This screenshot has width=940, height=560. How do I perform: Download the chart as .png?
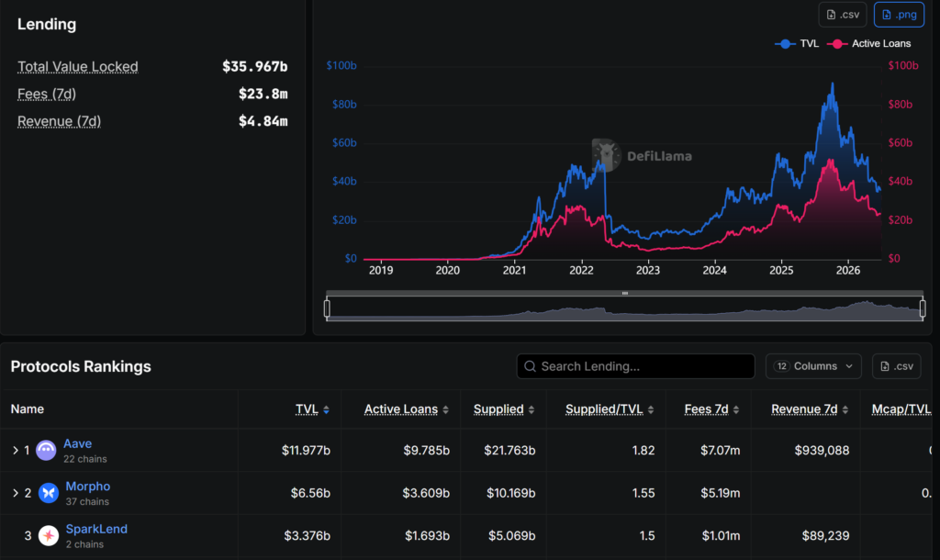click(899, 15)
